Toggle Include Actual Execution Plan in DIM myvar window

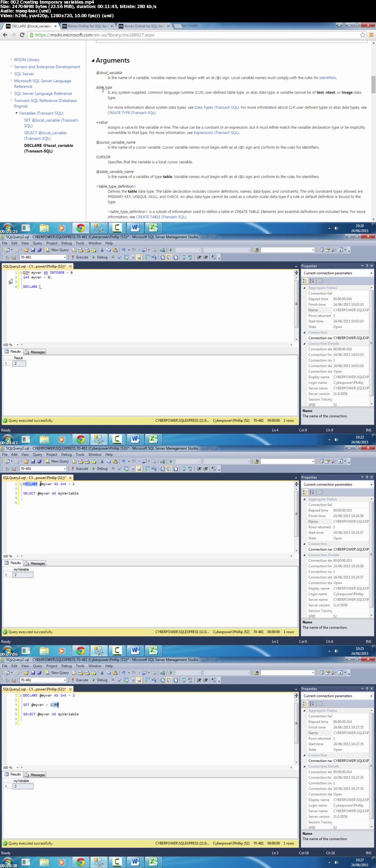point(148,257)
